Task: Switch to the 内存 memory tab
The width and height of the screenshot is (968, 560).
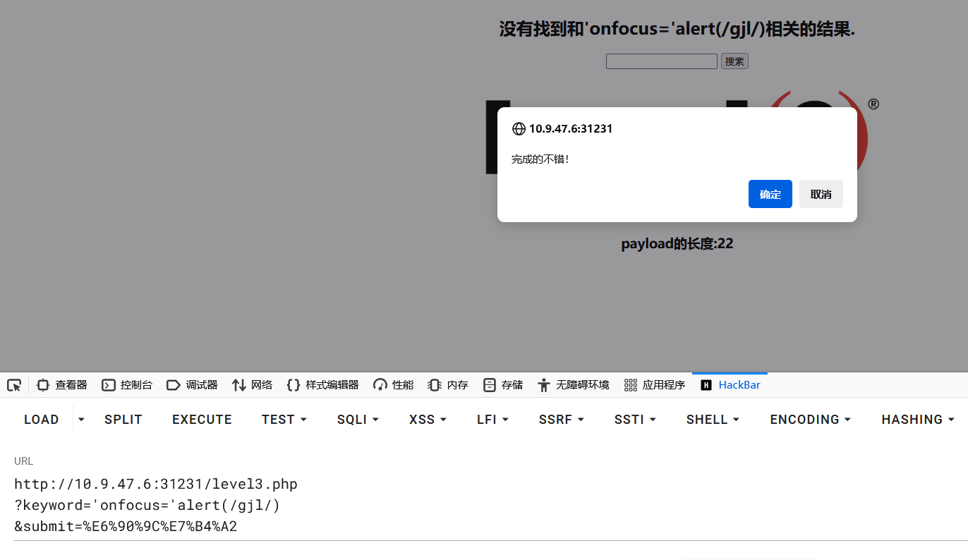Action: [448, 385]
